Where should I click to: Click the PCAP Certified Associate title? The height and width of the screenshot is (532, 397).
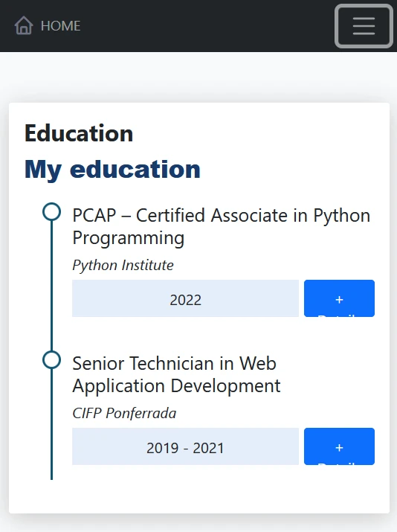tap(221, 226)
